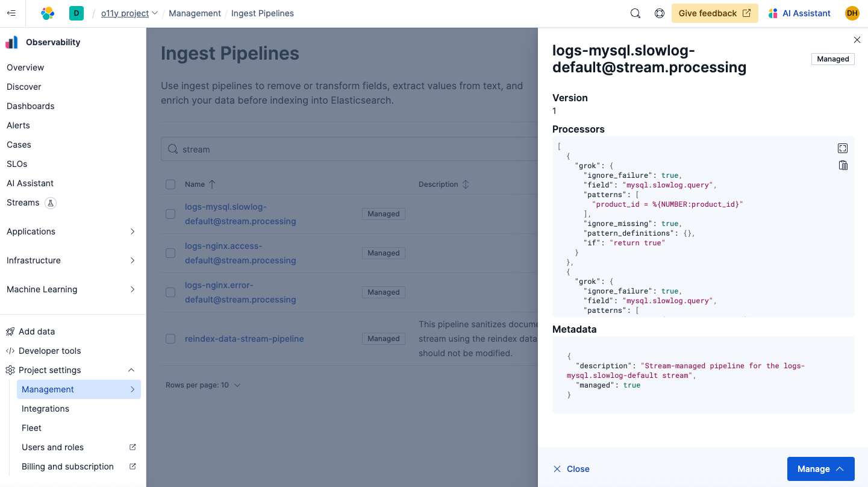Viewport: 868px width, 487px height.
Task: Click the pipeline search field
Action: tap(349, 149)
